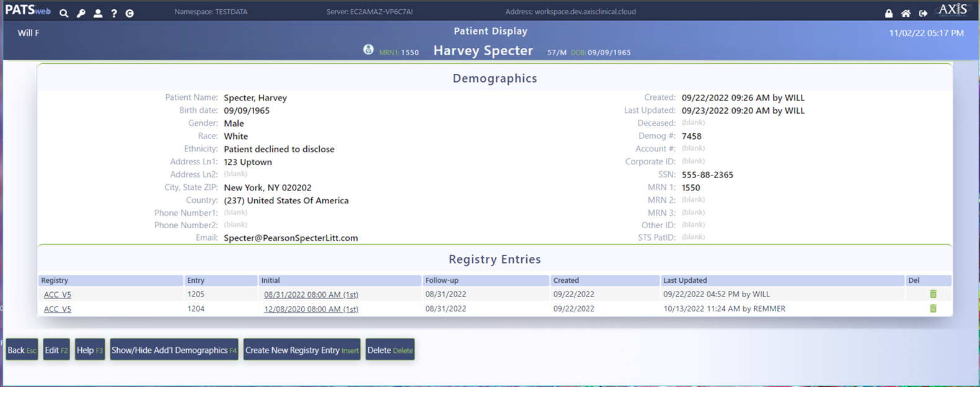
Task: Click the SSN value '555-88-2365'
Action: coord(707,175)
